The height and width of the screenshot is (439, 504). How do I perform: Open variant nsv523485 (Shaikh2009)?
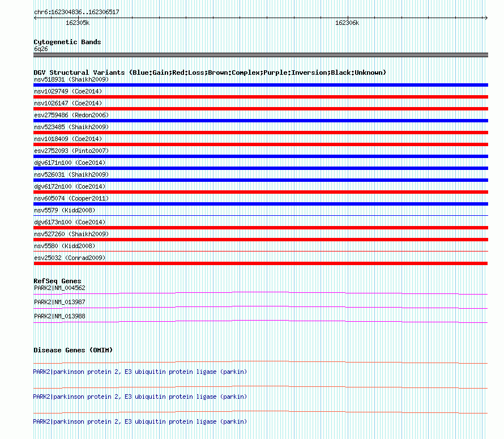pyautogui.click(x=71, y=127)
